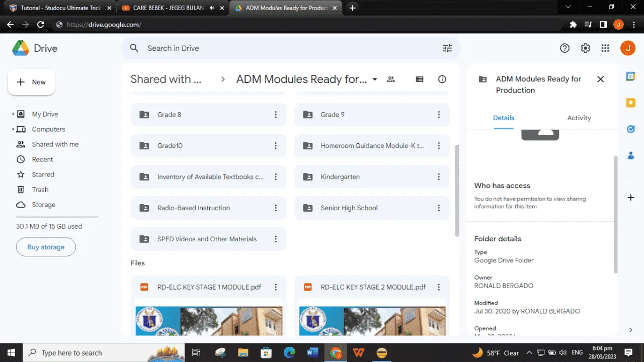Open Starred in sidebar

click(x=43, y=174)
